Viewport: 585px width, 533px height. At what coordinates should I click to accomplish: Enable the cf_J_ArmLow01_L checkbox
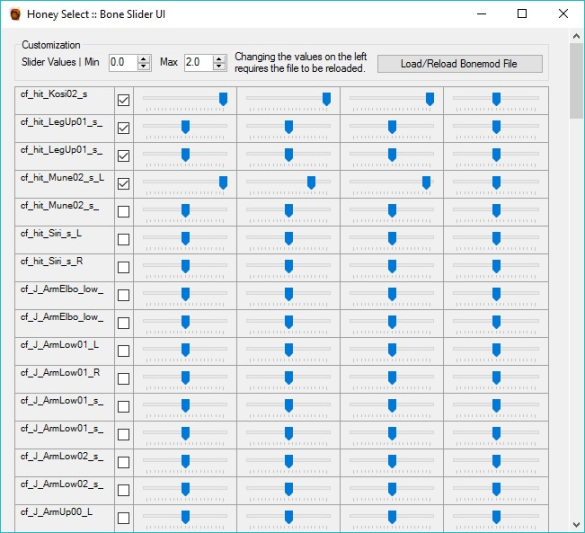(x=123, y=351)
